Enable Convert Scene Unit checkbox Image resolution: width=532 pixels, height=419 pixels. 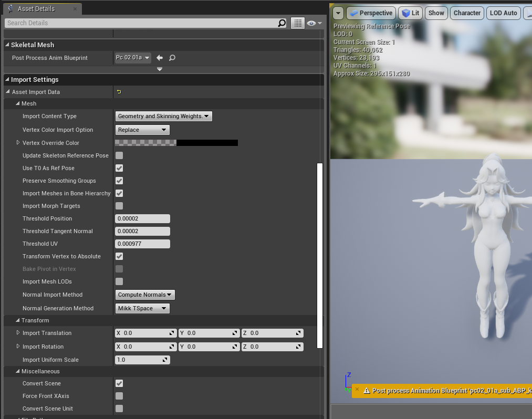coord(119,408)
